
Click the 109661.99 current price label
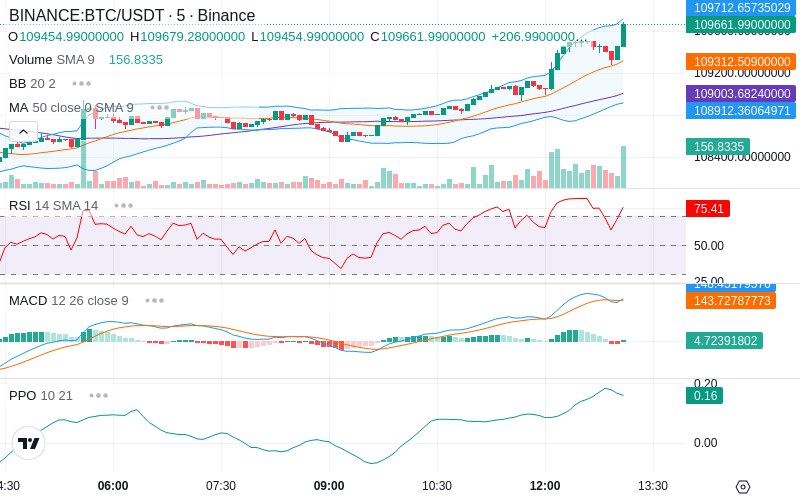tap(741, 24)
